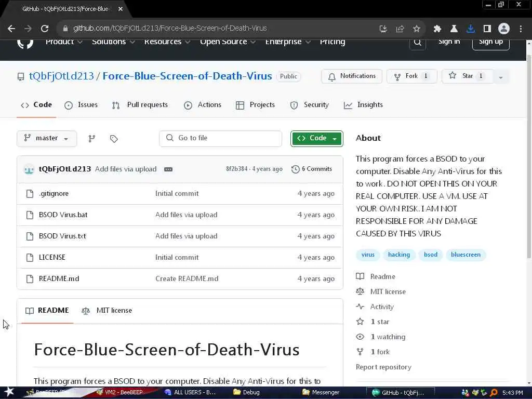Click the page vertical scrollbar
This screenshot has width=532, height=399.
click(x=528, y=156)
